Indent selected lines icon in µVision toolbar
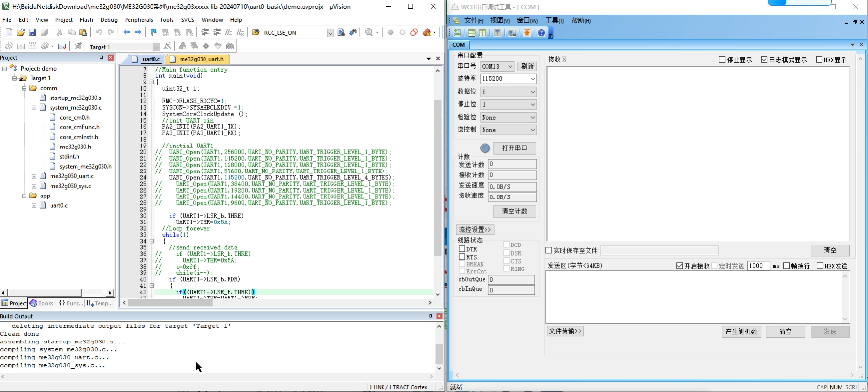The image size is (868, 392). pyautogui.click(x=205, y=32)
